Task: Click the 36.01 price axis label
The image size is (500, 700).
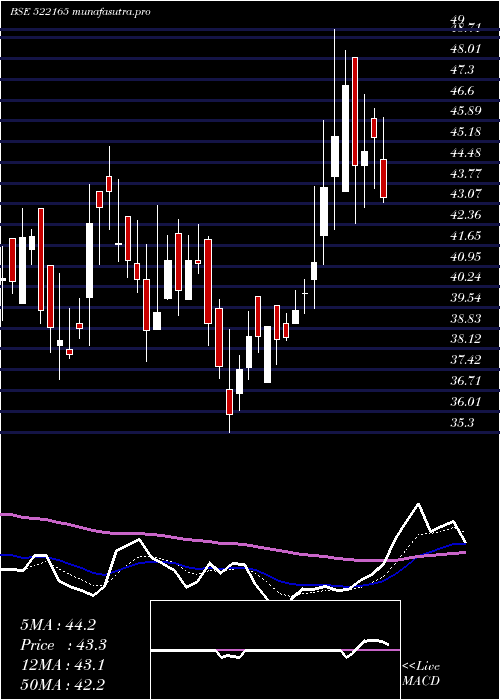Action: (466, 401)
